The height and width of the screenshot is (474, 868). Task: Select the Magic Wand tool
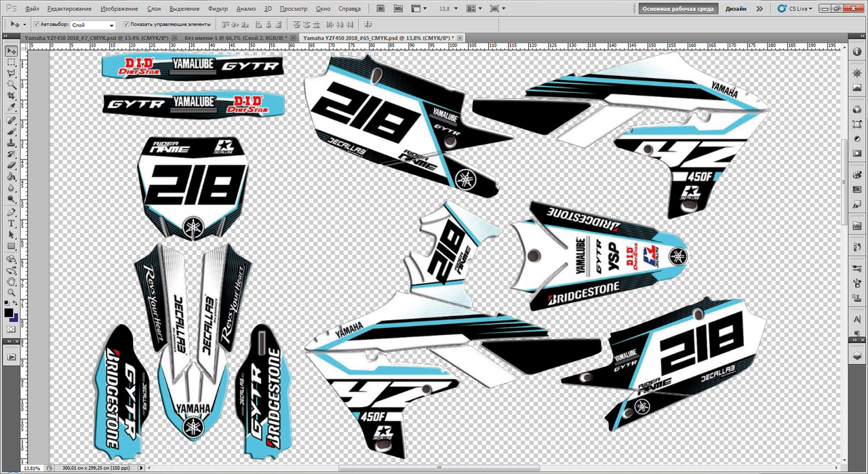12,85
